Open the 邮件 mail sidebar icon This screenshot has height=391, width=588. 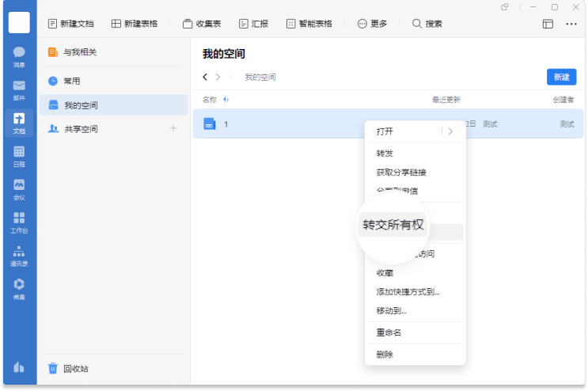[x=19, y=89]
